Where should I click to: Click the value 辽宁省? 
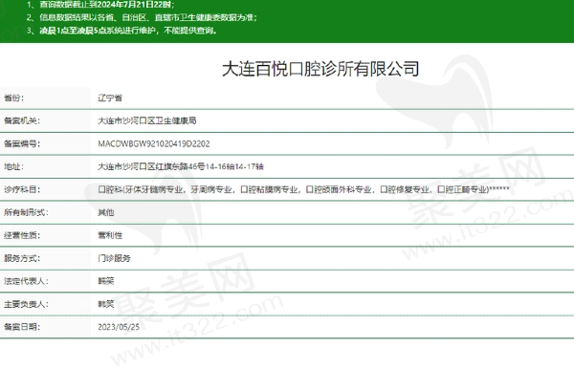(110, 98)
